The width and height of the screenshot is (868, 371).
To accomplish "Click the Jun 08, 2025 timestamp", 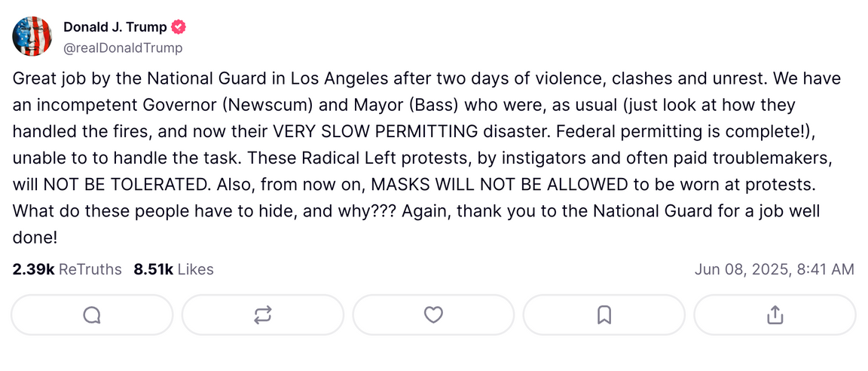I will [x=774, y=269].
